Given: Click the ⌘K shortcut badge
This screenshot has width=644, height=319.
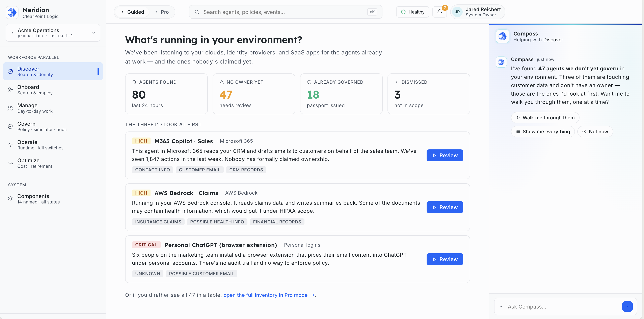Looking at the screenshot, I should coord(372,12).
